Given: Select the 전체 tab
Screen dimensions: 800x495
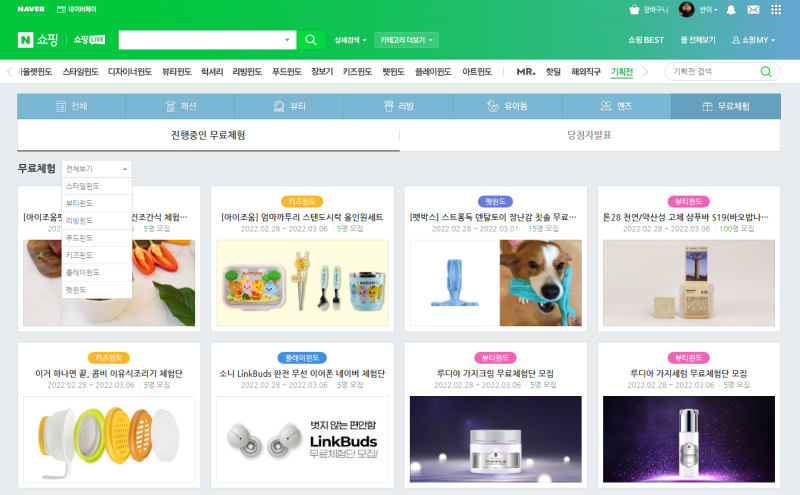Looking at the screenshot, I should click(x=71, y=106).
